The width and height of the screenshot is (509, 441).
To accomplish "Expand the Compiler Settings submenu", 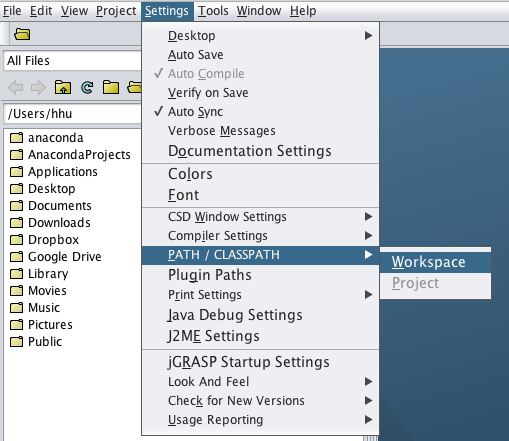I will pyautogui.click(x=260, y=236).
